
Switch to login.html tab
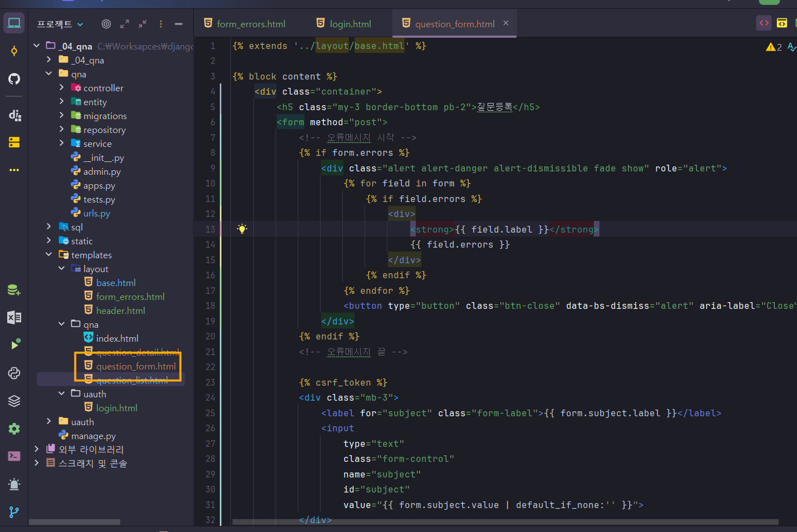pos(343,24)
